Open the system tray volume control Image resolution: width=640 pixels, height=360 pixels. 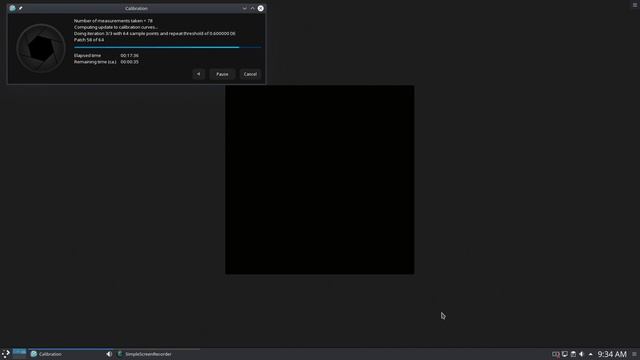pos(582,354)
